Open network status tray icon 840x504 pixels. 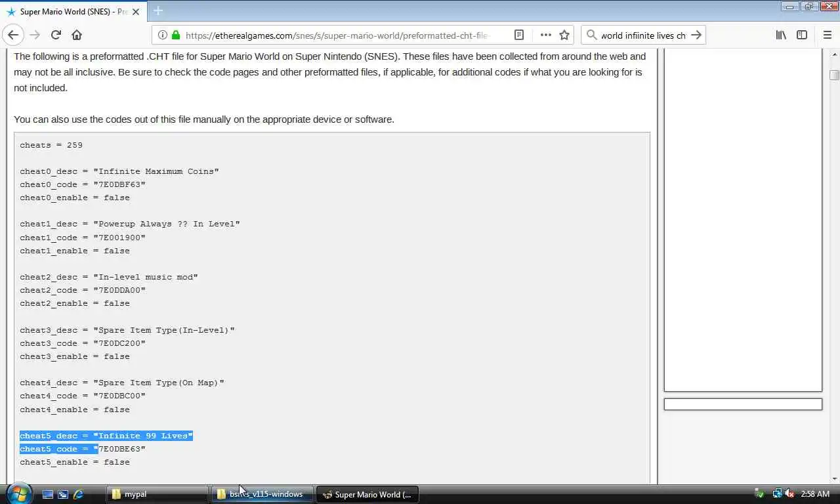(x=777, y=494)
